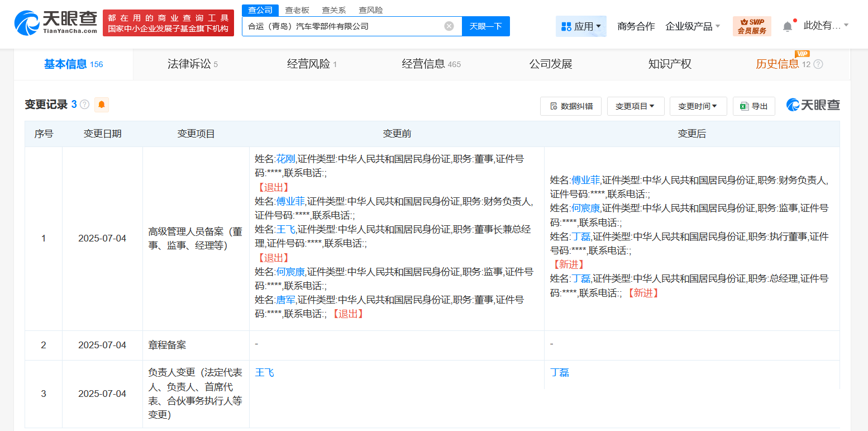
Task: Open 花刚's profile link
Action: [x=285, y=159]
